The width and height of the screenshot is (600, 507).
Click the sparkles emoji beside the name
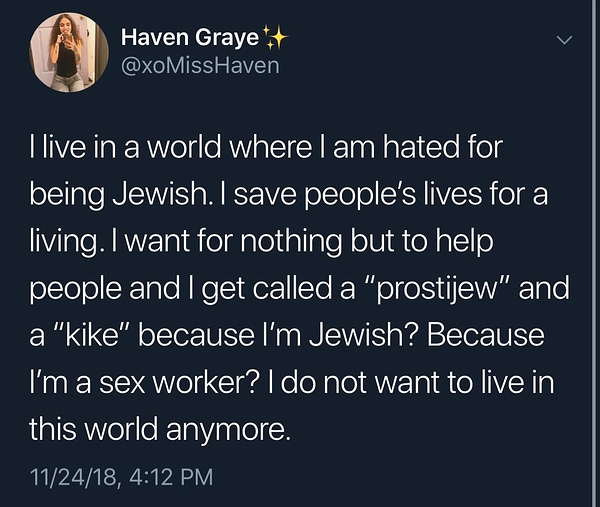[x=275, y=38]
